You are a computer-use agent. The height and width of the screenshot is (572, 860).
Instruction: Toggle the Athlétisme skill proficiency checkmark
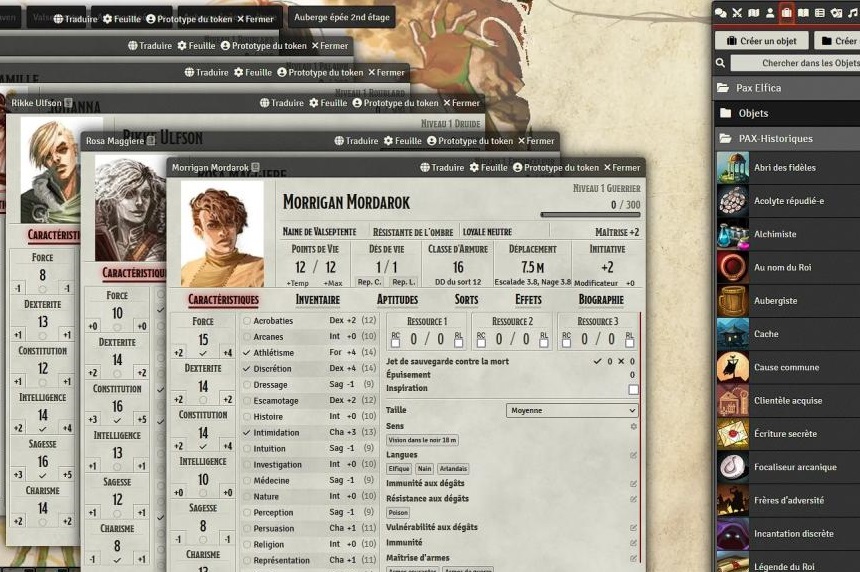tap(247, 353)
